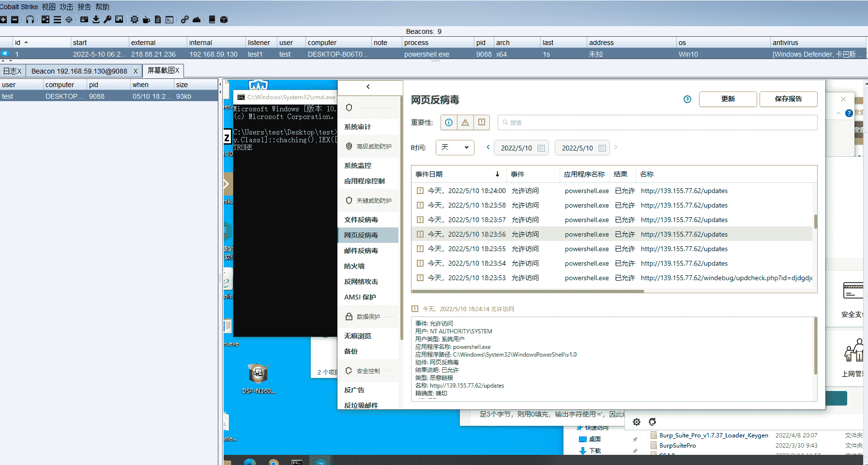The width and height of the screenshot is (868, 465).
Task: Expand the 天 time period dropdown
Action: [455, 148]
